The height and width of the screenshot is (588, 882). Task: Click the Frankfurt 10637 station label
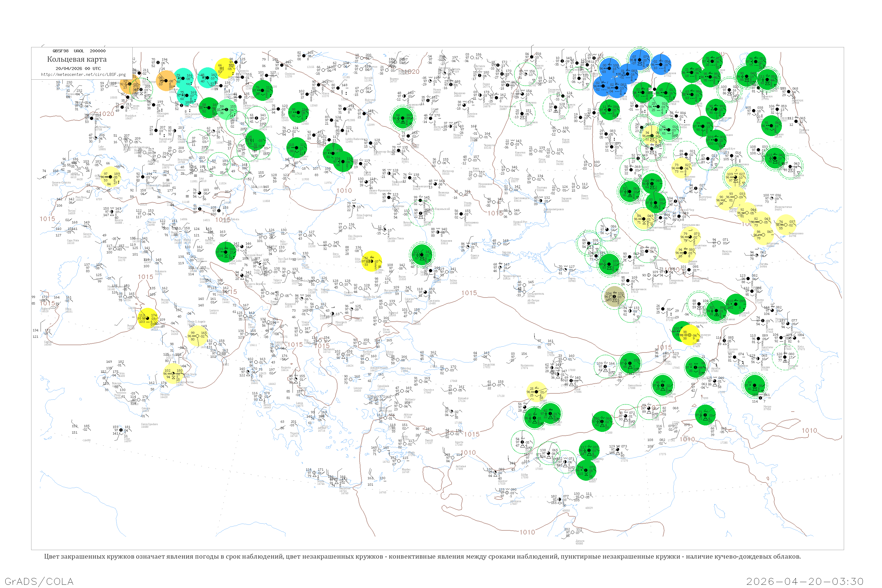pyautogui.click(x=131, y=117)
